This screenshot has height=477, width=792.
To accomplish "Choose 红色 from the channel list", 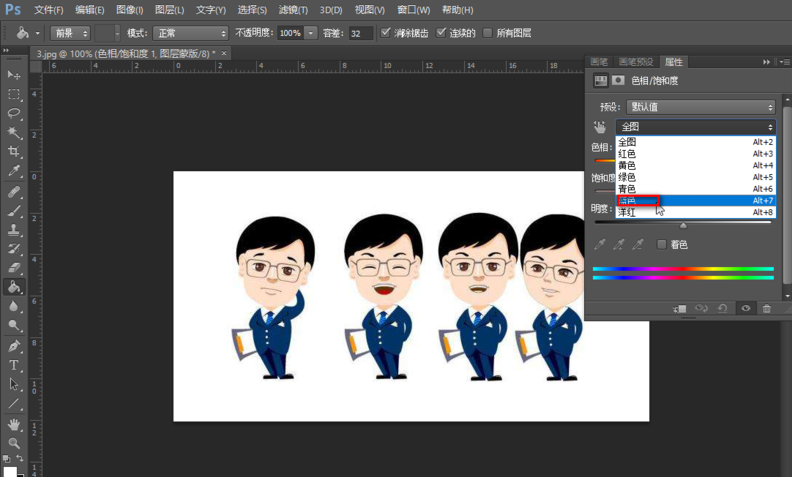I will (x=628, y=154).
